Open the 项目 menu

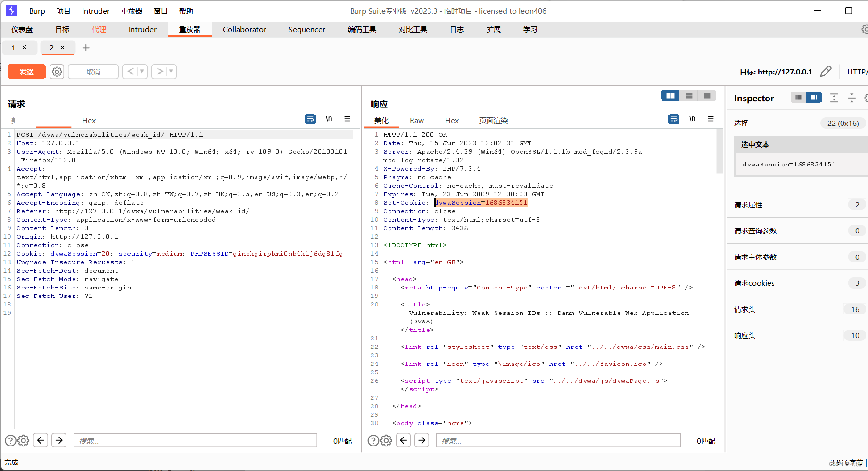pyautogui.click(x=63, y=11)
